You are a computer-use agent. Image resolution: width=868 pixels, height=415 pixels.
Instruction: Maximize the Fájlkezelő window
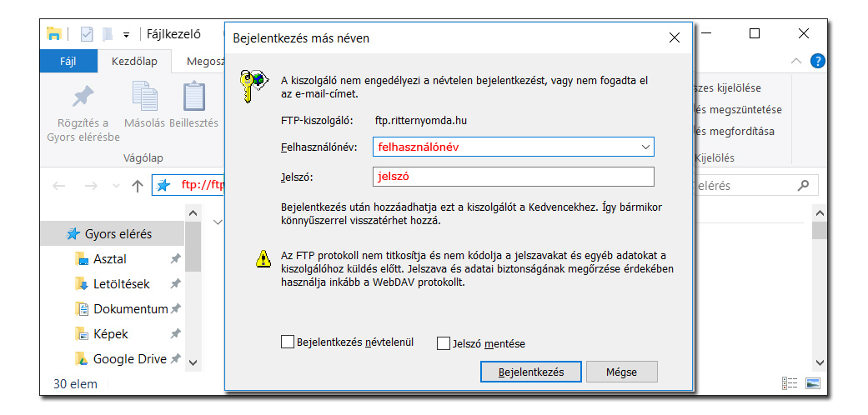[x=754, y=34]
